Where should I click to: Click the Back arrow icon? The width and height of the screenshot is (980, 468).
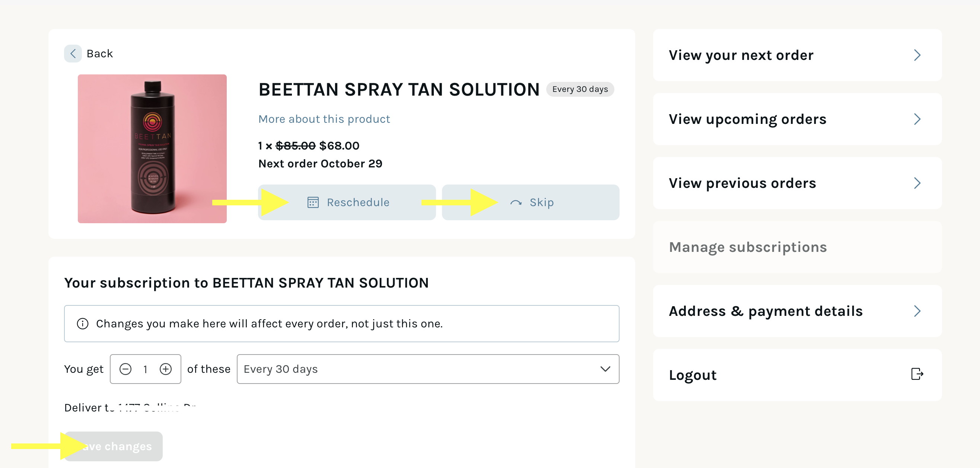point(73,54)
